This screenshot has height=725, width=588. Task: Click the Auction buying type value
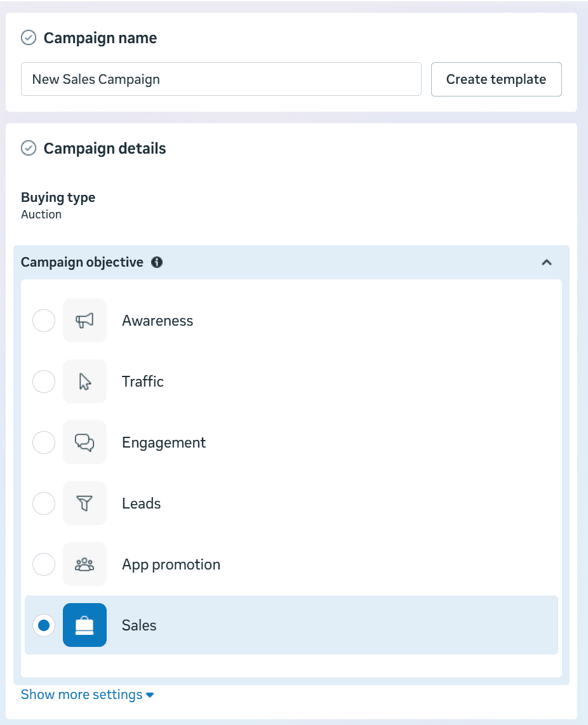coord(41,214)
